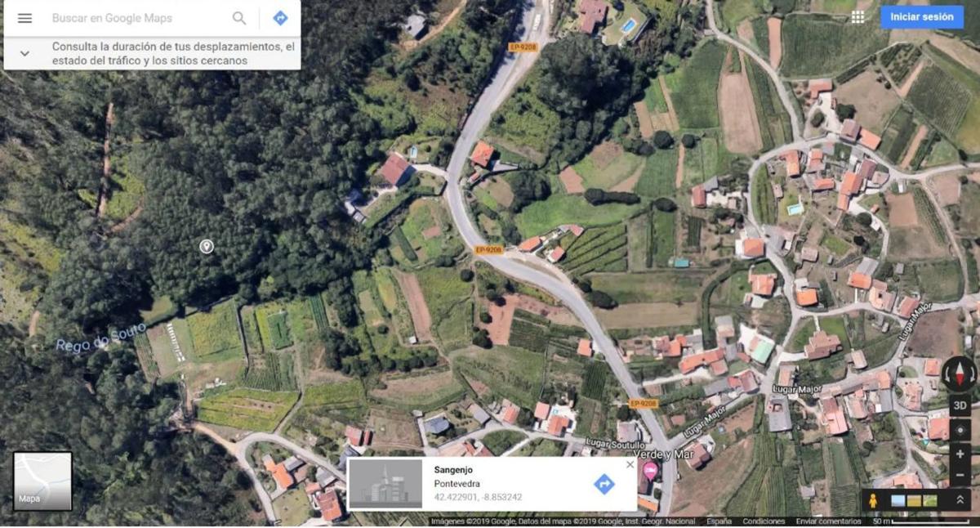The height and width of the screenshot is (528, 980).
Task: Open the Condiciones link in footer
Action: tap(764, 521)
